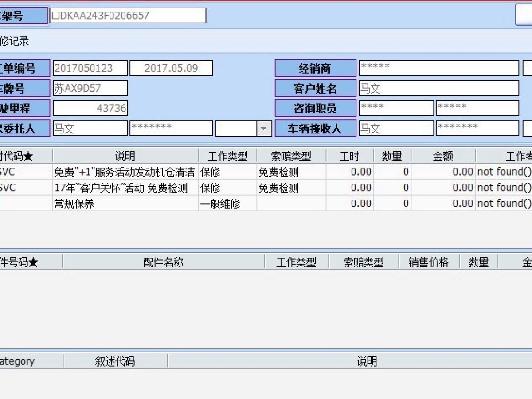Select the mileage field showing 43736
This screenshot has height=399, width=532.
click(x=90, y=108)
